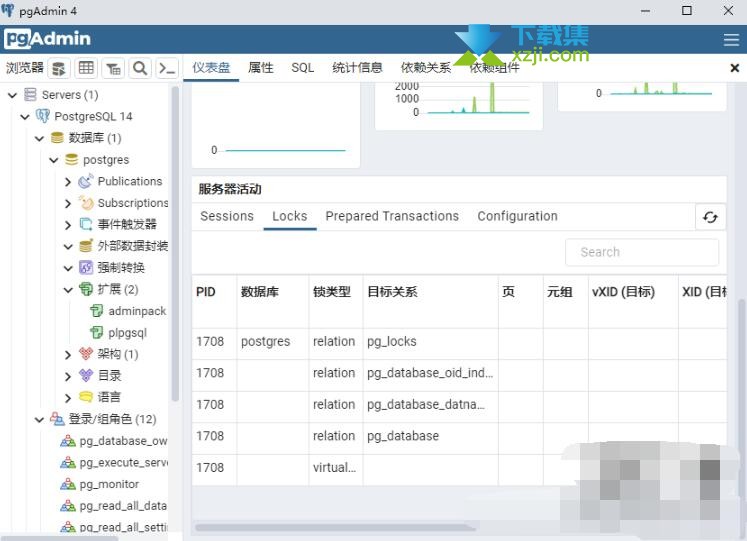This screenshot has height=541, width=747.
Task: Click the login/group roles (登录/组角色) icon
Action: 57,419
